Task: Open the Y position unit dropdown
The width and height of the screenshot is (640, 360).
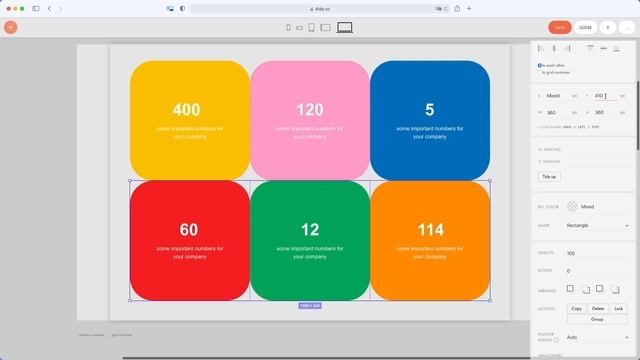Action: [x=623, y=96]
